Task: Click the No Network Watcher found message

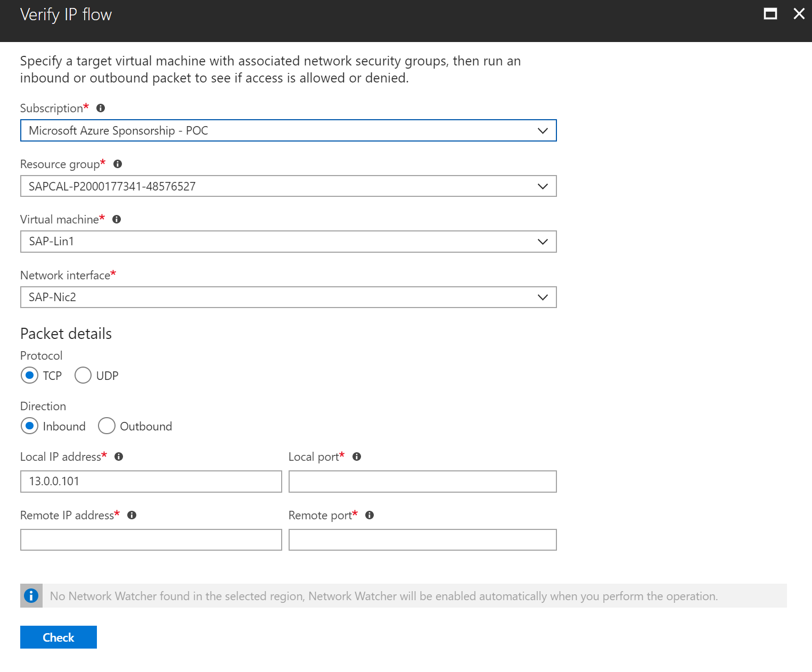Action: (x=384, y=596)
